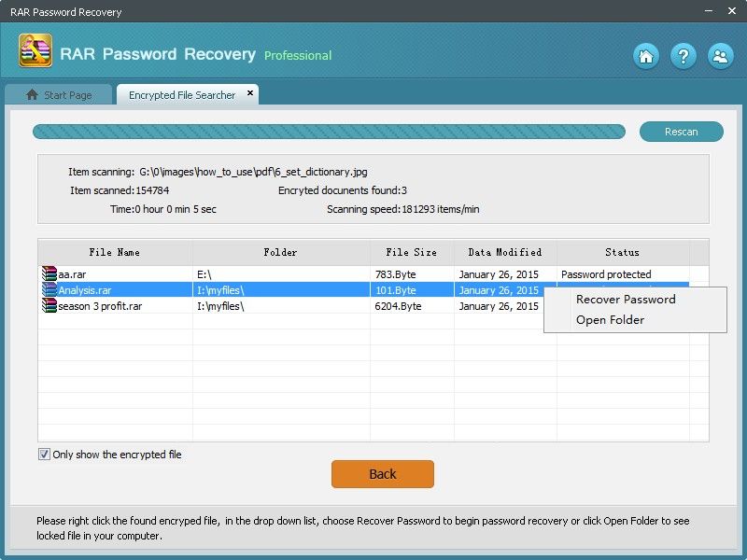
Task: Open the Help question mark icon
Action: click(x=684, y=56)
